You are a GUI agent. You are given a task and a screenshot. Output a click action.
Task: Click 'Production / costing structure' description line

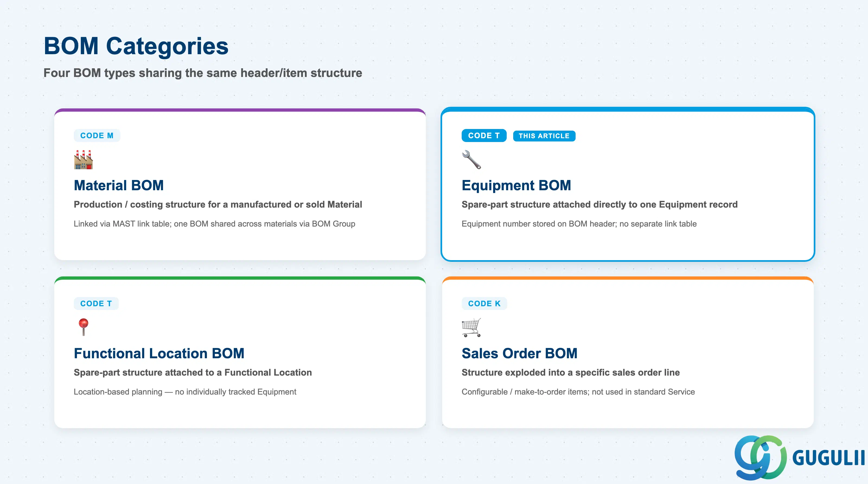click(218, 204)
